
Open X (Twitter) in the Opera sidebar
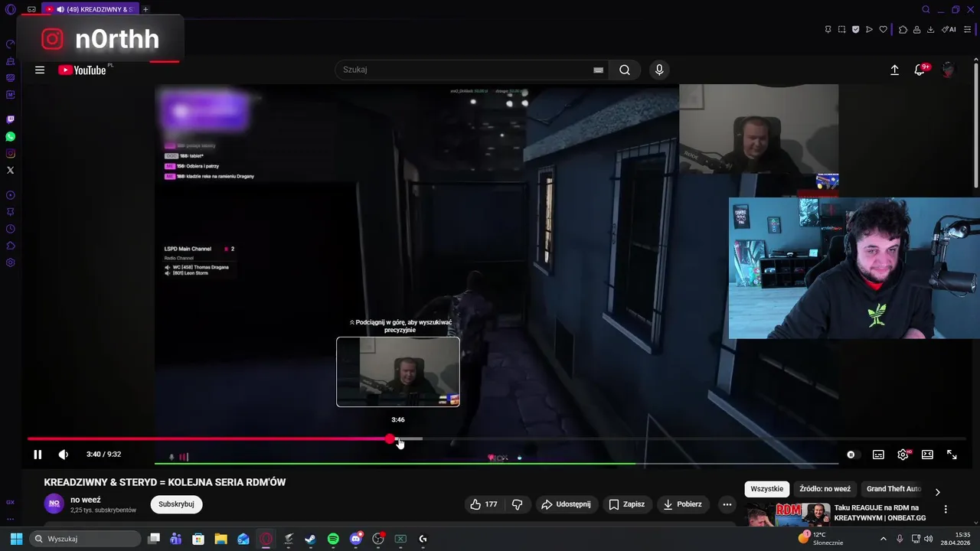coord(11,170)
